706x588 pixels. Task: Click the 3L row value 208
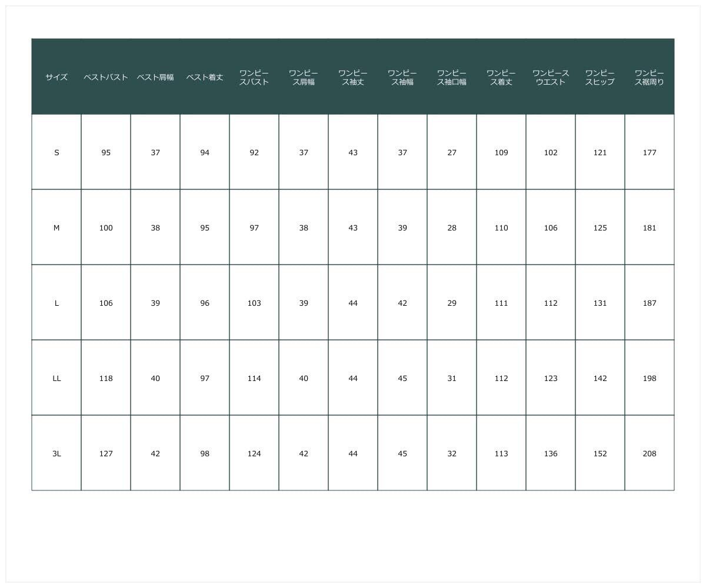650,453
